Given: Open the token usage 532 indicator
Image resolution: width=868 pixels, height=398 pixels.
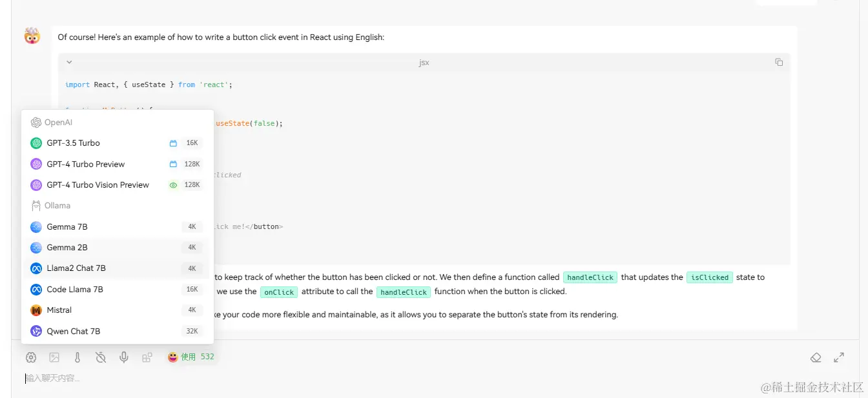Looking at the screenshot, I should tap(191, 357).
